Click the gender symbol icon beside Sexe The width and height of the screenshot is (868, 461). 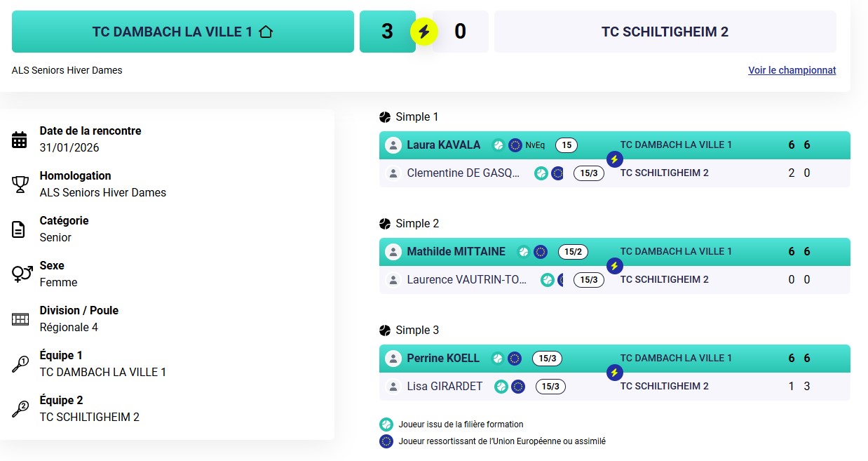click(22, 274)
